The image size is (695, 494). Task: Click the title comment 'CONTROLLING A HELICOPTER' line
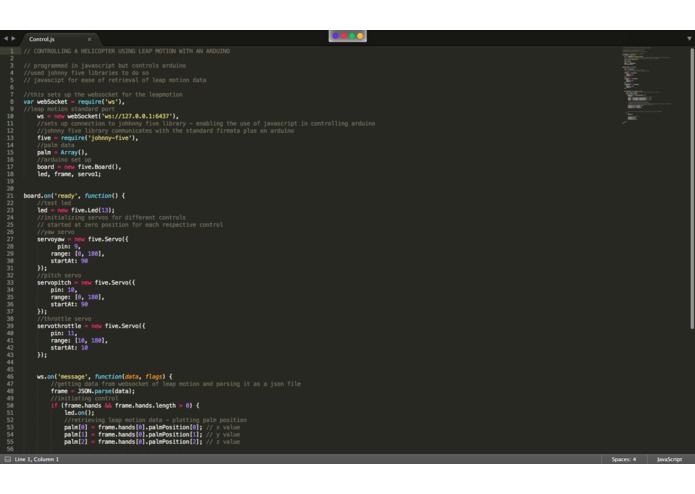127,51
